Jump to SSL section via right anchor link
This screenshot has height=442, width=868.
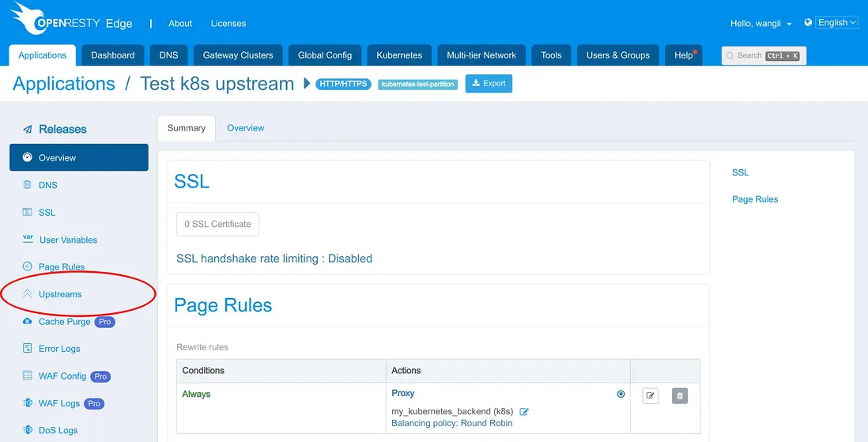click(740, 172)
